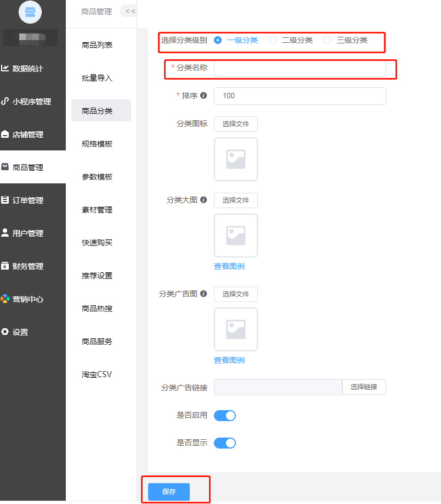Open 数据统计 in the main sidebar
The image size is (441, 504).
27,69
